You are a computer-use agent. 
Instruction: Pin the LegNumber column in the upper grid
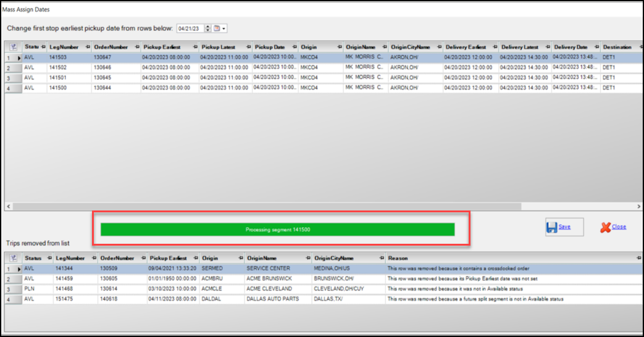tap(88, 47)
